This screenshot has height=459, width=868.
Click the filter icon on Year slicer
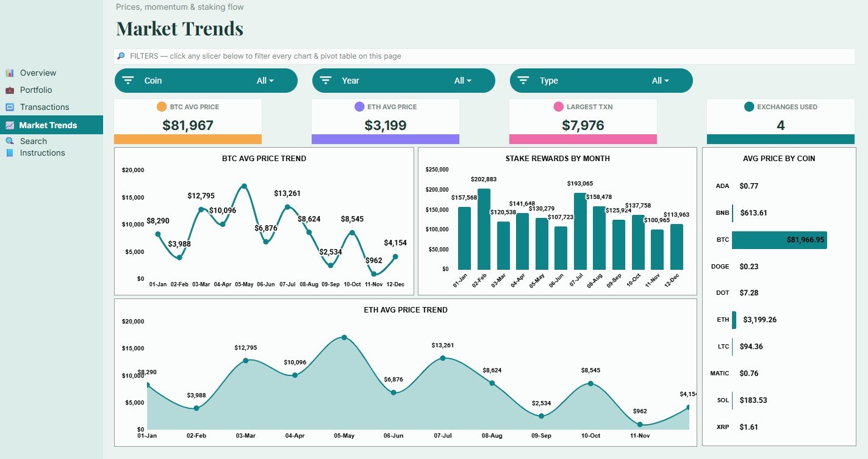point(326,81)
